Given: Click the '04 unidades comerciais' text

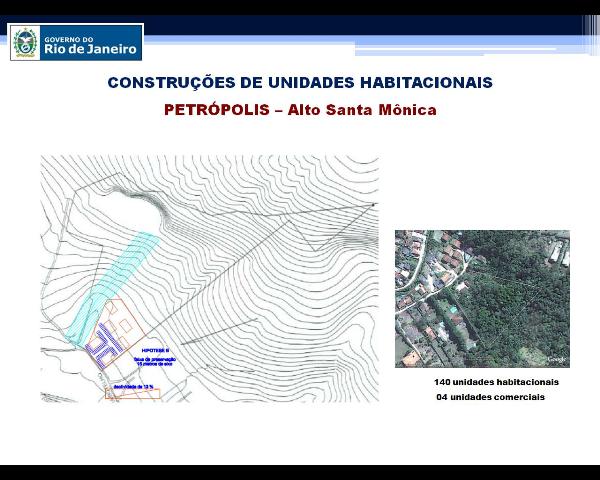Looking at the screenshot, I should point(491,397).
